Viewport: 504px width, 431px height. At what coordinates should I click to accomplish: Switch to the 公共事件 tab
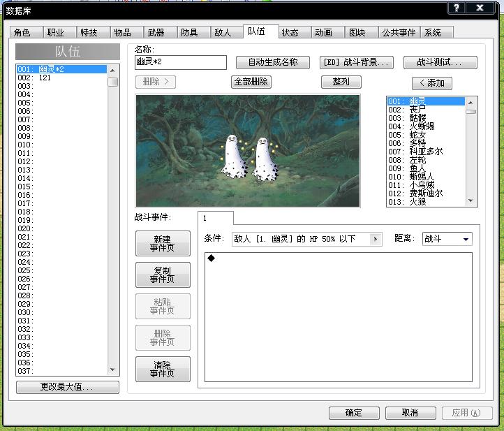pyautogui.click(x=399, y=33)
